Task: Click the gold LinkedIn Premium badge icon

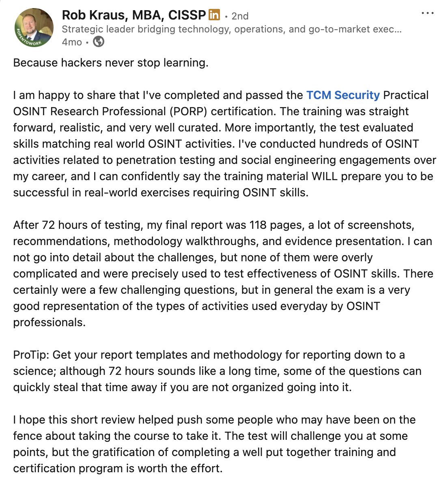Action: [x=214, y=15]
